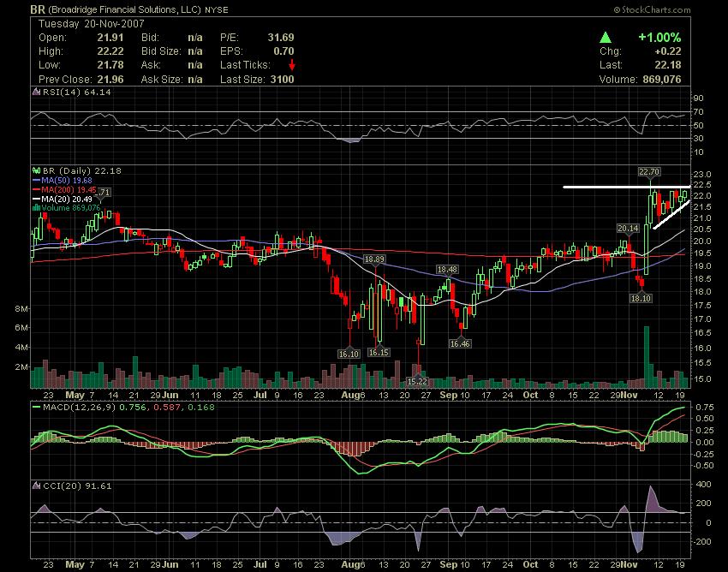Viewport: 728px width, 572px height.
Task: Click the Broadridge Financial Solutions, LLC company name
Action: point(125,9)
